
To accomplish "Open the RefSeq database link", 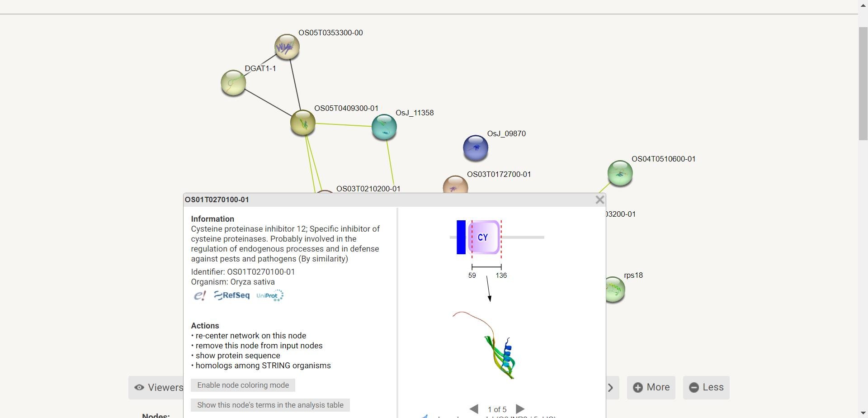I will click(x=232, y=295).
